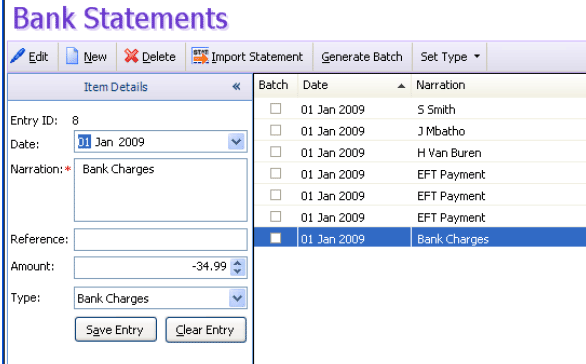
Task: Click the Edit pencil icon
Action: 18,56
